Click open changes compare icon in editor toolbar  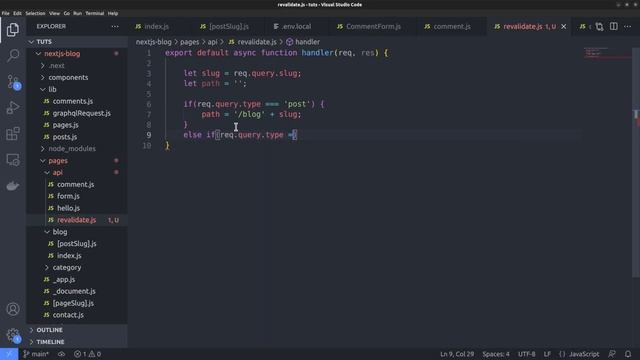[x=599, y=27]
